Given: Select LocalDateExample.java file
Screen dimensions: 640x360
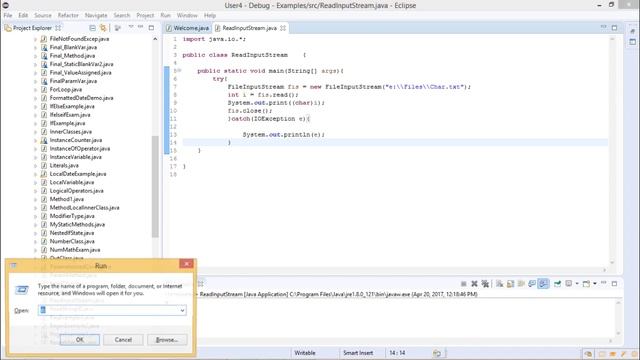Looking at the screenshot, I should pyautogui.click(x=78, y=174).
